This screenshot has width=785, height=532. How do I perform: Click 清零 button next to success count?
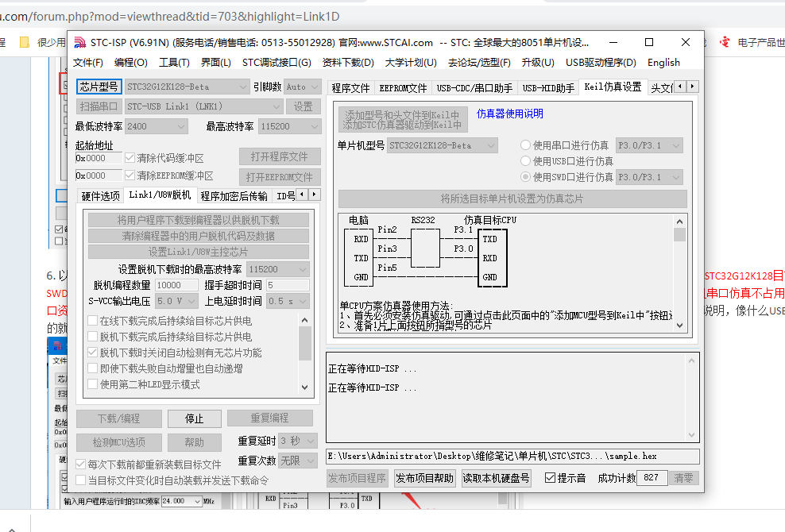683,478
